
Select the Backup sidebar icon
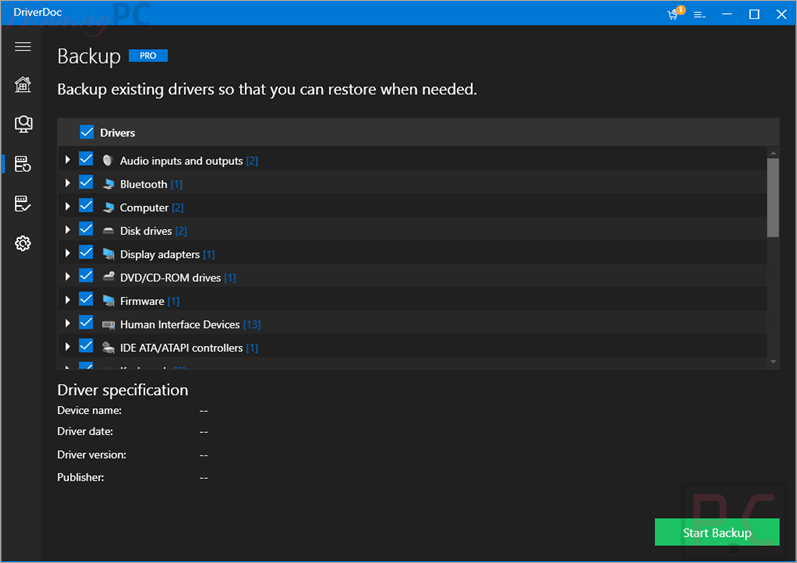pyautogui.click(x=23, y=164)
